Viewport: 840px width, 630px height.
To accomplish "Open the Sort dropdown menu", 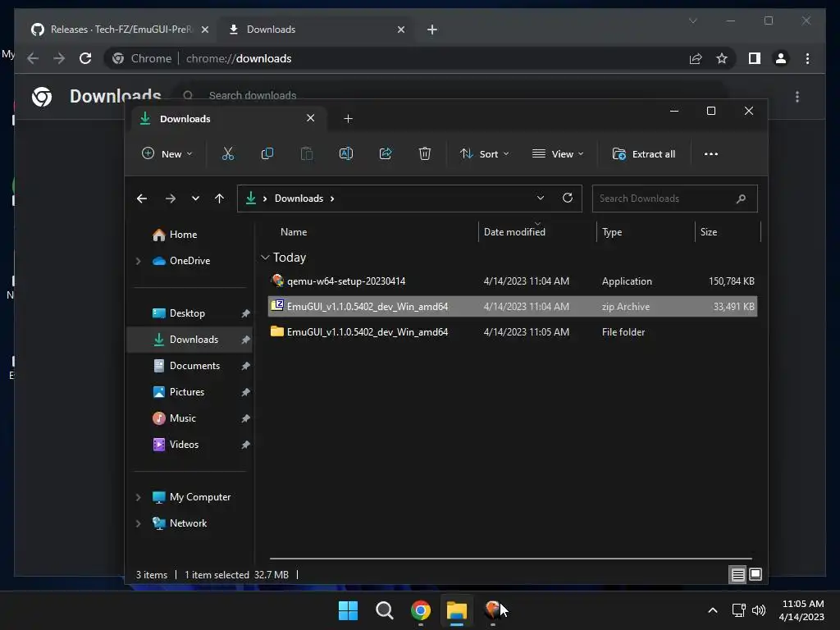I will pos(484,153).
